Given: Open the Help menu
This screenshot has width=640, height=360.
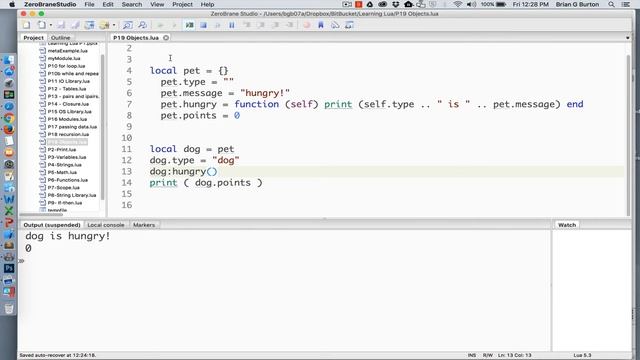Looking at the screenshot, I should point(207,4).
